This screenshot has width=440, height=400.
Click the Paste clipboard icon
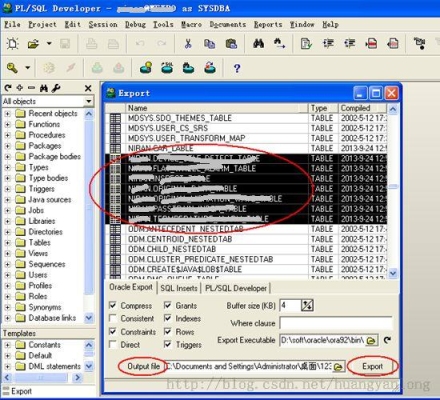231,44
